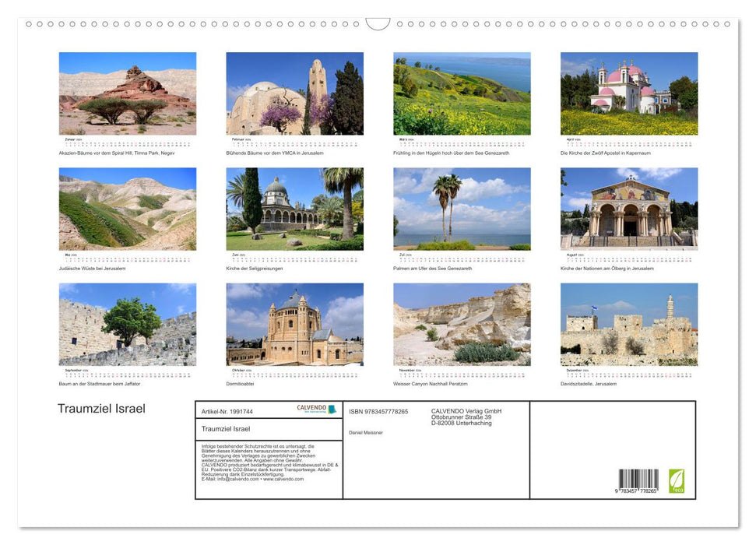Open the Januar photo of Timna Park acacia trees
Screen dimensions: 756x545
(127, 93)
